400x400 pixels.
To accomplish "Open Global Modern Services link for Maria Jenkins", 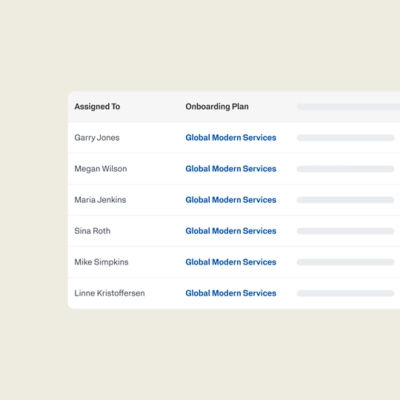I will point(231,200).
